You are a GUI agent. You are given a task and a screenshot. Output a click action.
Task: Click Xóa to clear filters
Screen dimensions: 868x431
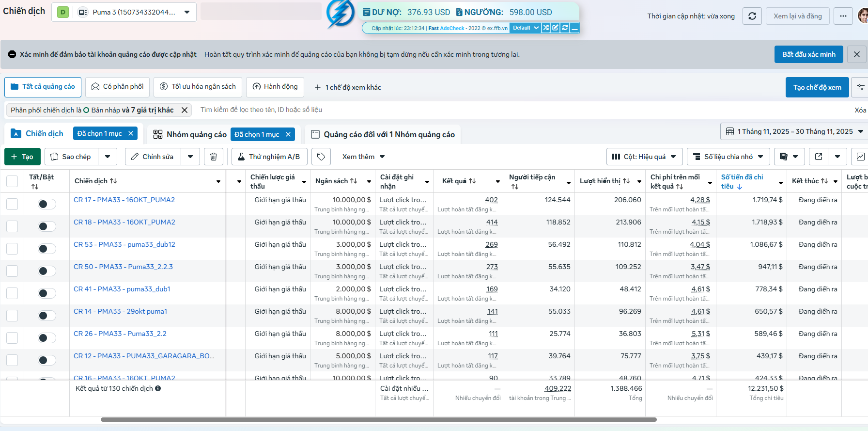coord(860,110)
